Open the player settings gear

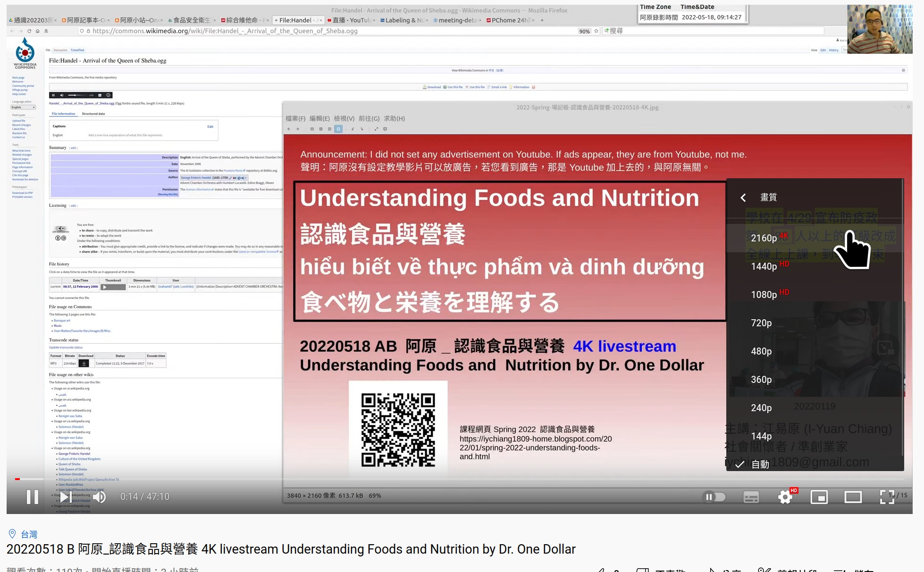coord(785,497)
